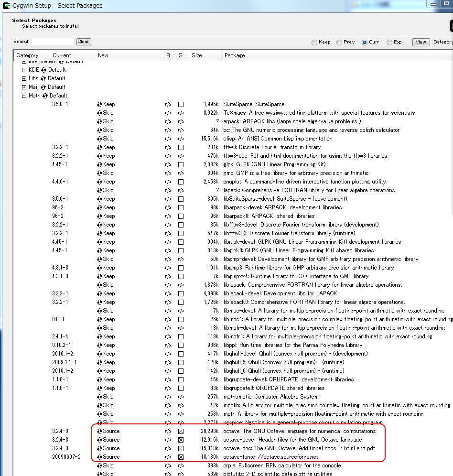
Task: Select the Prev radio button
Action: (x=339, y=43)
